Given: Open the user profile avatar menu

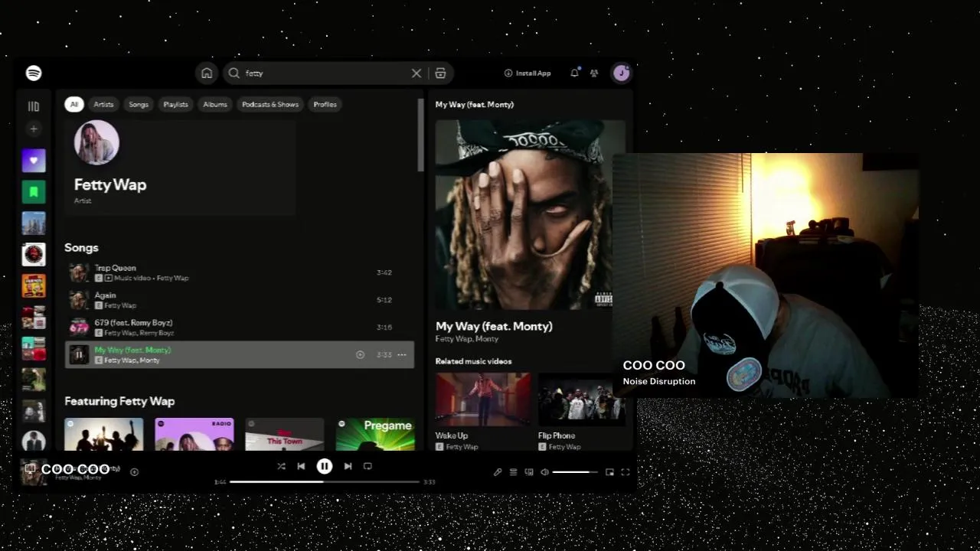Looking at the screenshot, I should pos(621,73).
